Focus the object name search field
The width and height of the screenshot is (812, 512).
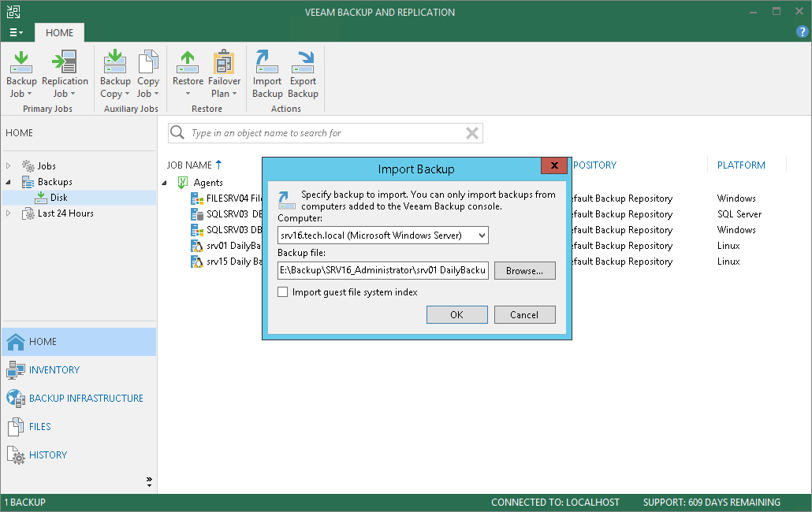326,133
